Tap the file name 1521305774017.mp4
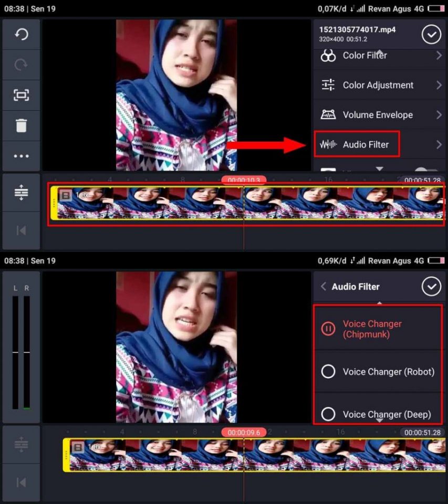The height and width of the screenshot is (504, 448). 357,29
